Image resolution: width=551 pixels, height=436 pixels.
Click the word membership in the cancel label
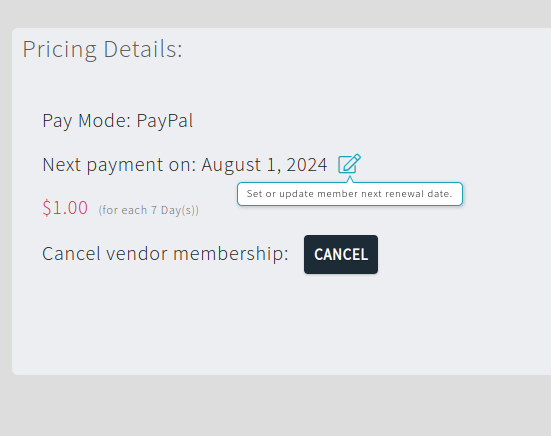pos(231,254)
